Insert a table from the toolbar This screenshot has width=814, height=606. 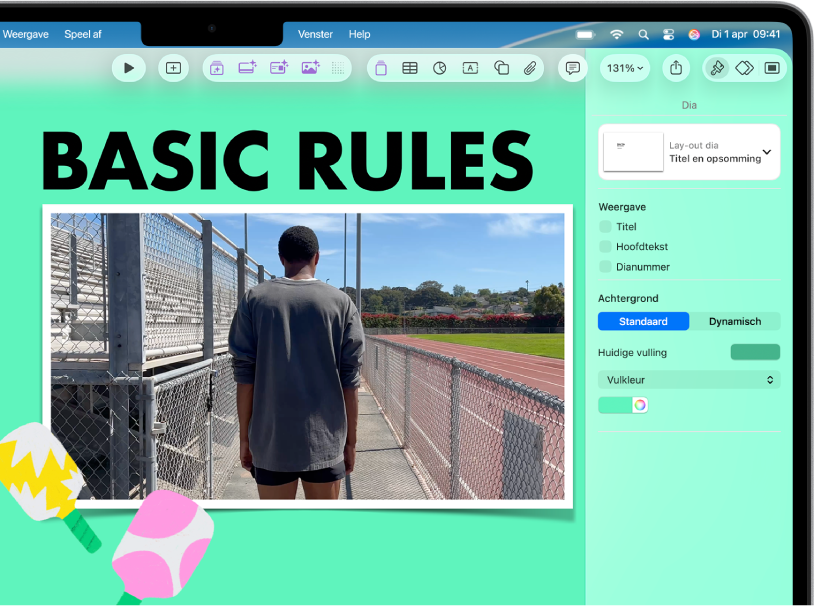tap(410, 68)
